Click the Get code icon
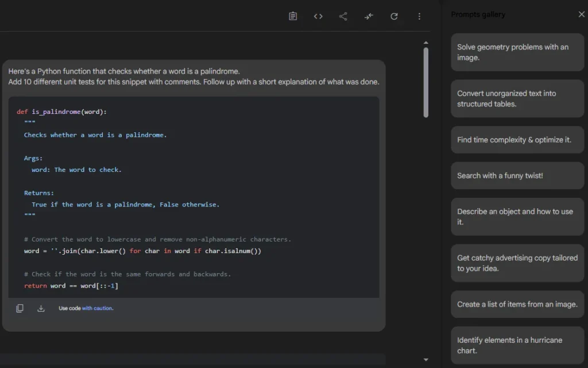The width and height of the screenshot is (588, 368). click(x=318, y=16)
